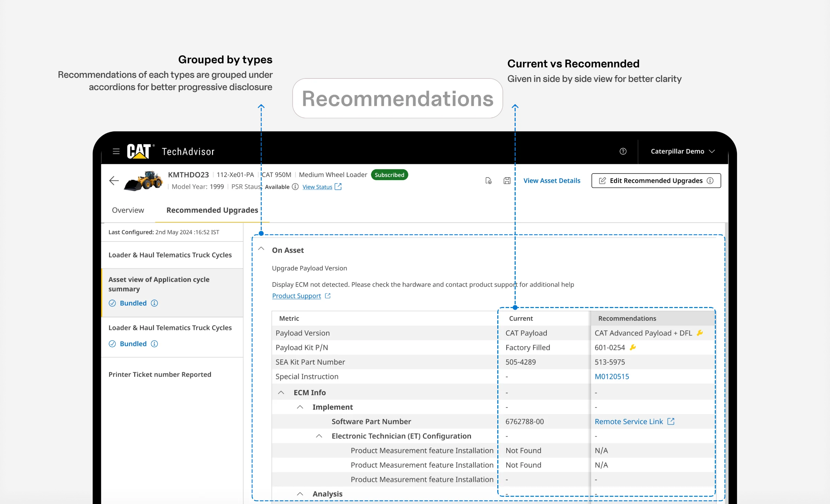This screenshot has height=504, width=830.
Task: Go back using the left arrow
Action: [x=114, y=180]
